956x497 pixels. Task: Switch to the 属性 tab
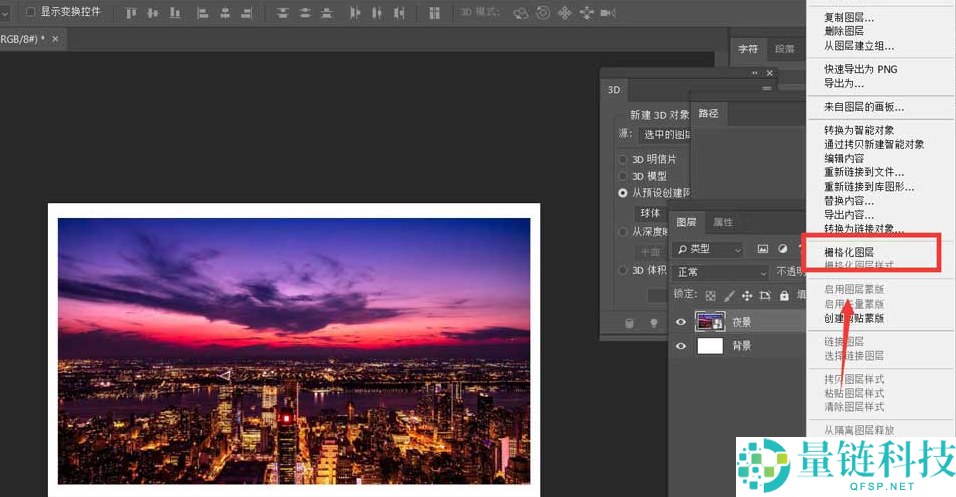[722, 222]
